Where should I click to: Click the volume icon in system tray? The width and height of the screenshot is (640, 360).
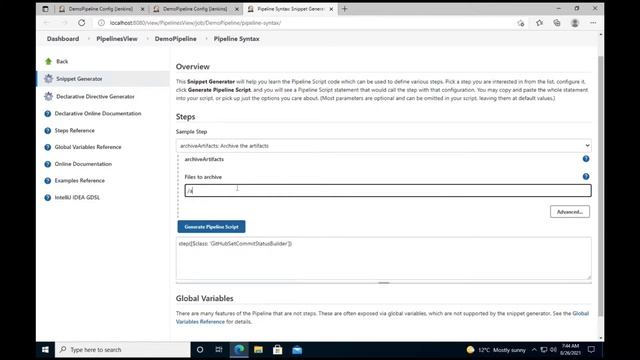(553, 350)
